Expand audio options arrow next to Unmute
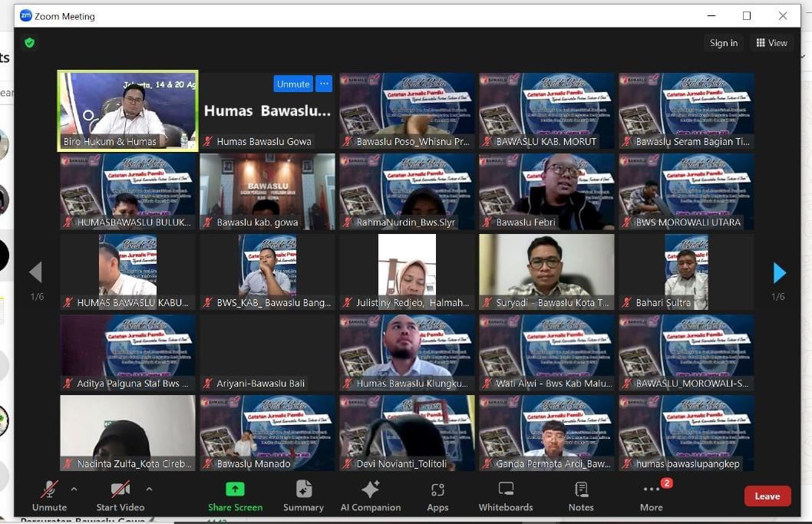The width and height of the screenshot is (812, 524). [74, 488]
